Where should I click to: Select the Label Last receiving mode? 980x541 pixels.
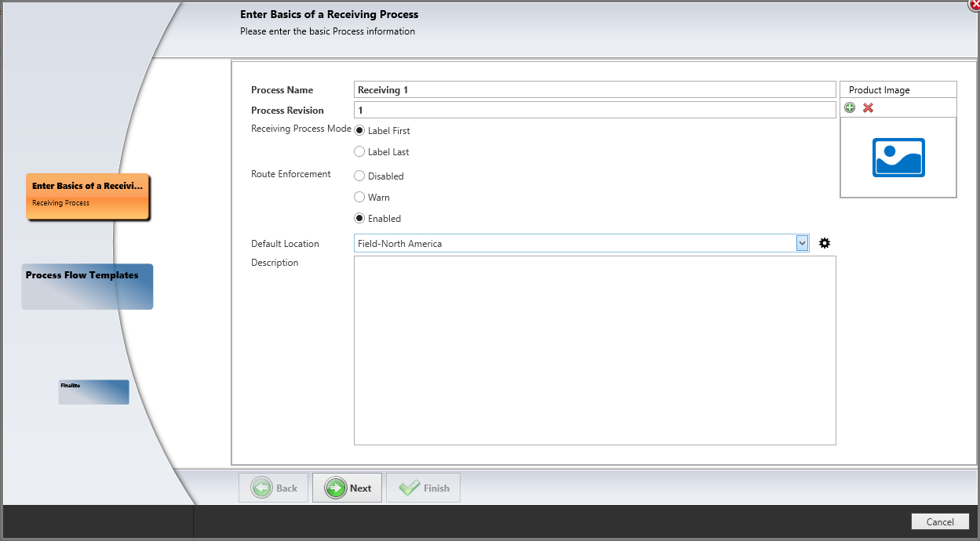pyautogui.click(x=359, y=151)
